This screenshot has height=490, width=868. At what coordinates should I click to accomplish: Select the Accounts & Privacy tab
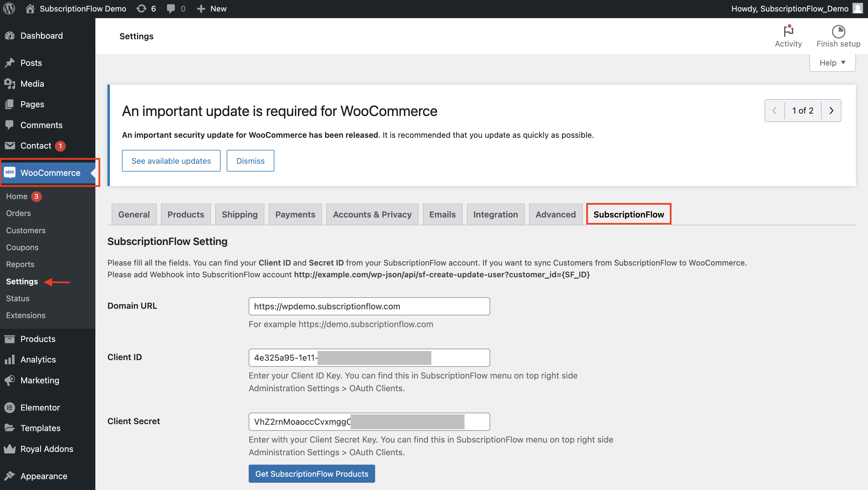372,214
